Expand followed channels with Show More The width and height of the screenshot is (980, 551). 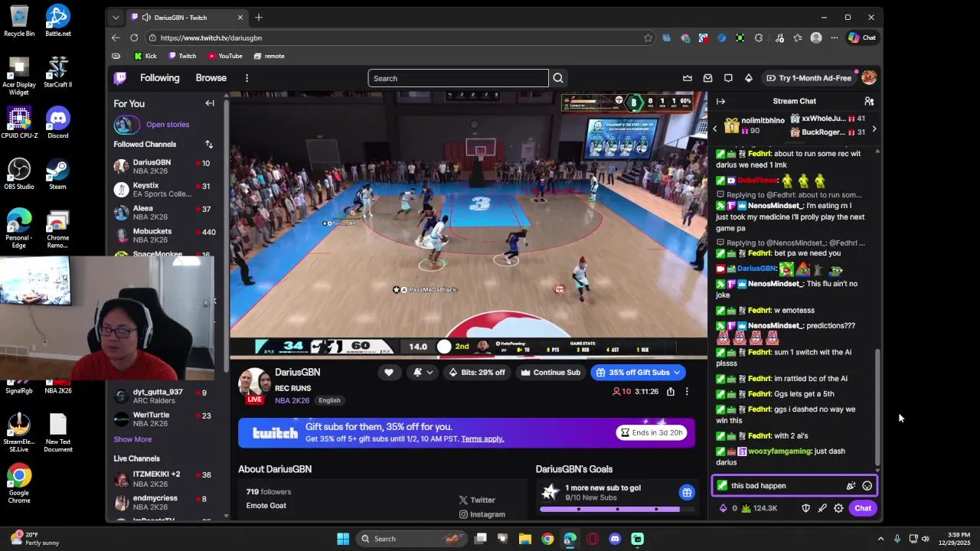click(x=132, y=439)
